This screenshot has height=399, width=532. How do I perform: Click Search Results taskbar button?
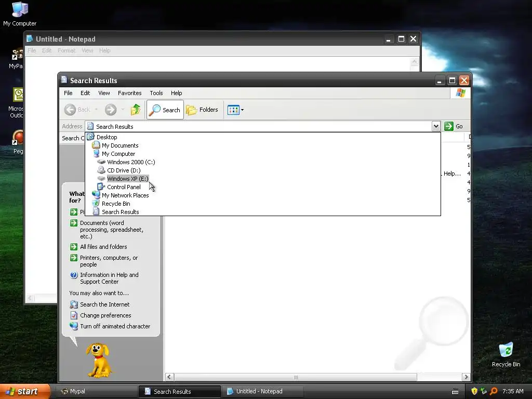(x=179, y=391)
